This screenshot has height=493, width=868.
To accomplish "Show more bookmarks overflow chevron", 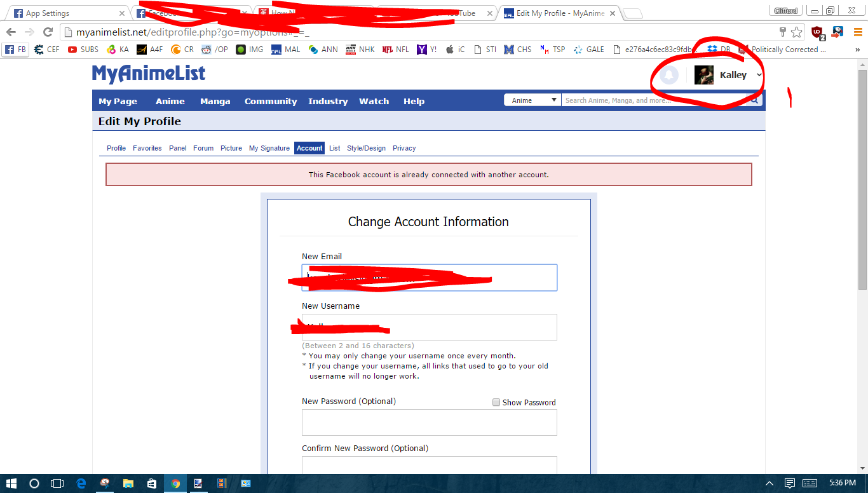I will [x=858, y=50].
